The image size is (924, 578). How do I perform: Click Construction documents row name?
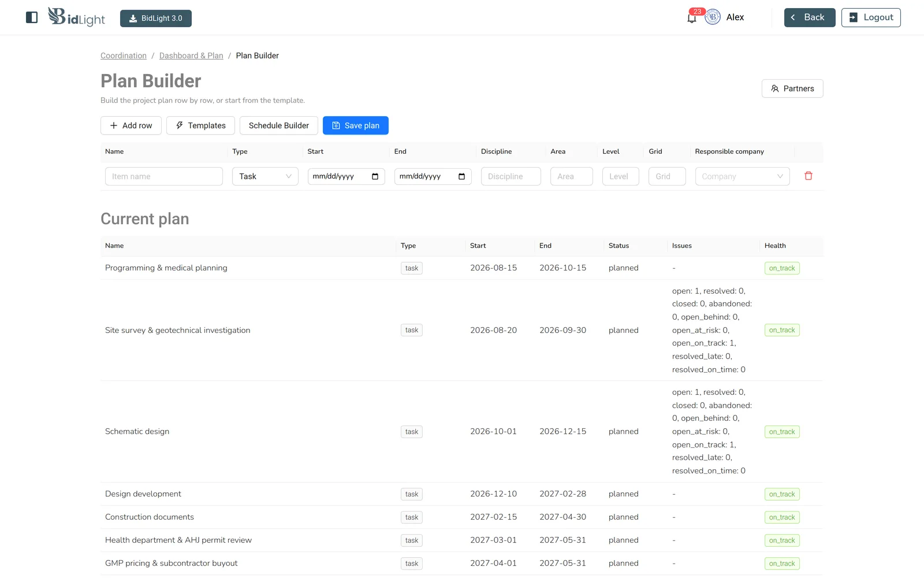[x=150, y=517]
